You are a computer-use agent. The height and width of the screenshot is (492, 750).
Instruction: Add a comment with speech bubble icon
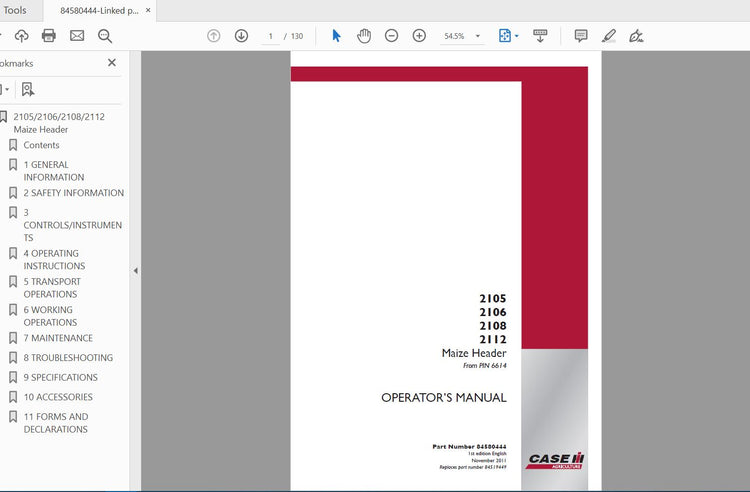tap(581, 36)
